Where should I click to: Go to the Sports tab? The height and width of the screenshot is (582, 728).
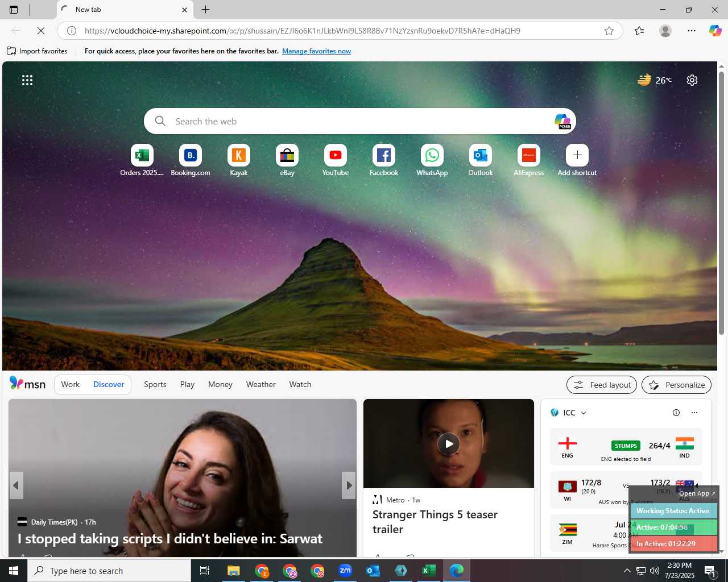tap(155, 384)
